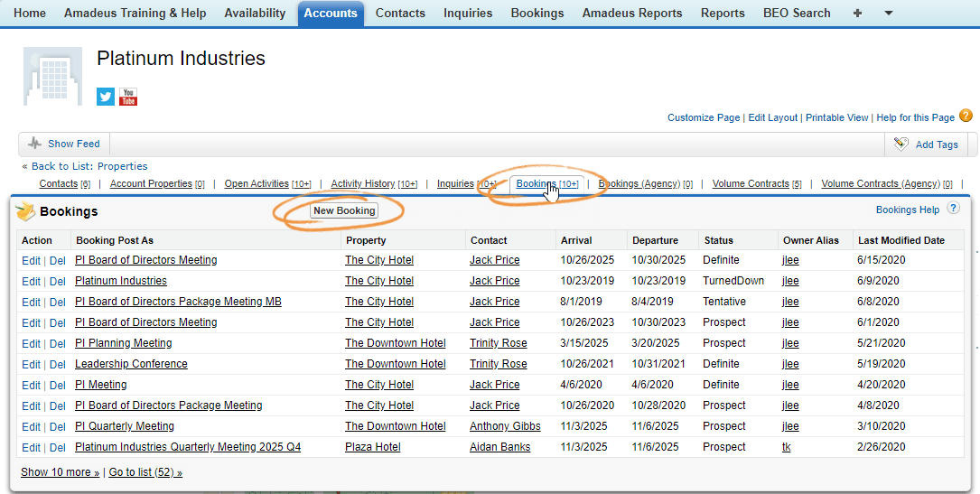Click Show 10 more link
The height and width of the screenshot is (494, 980).
point(60,472)
